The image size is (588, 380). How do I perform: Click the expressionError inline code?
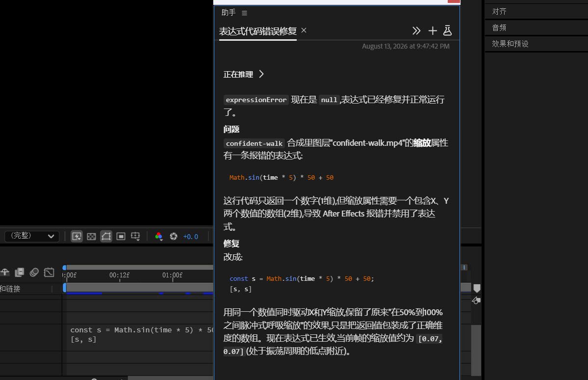256,100
